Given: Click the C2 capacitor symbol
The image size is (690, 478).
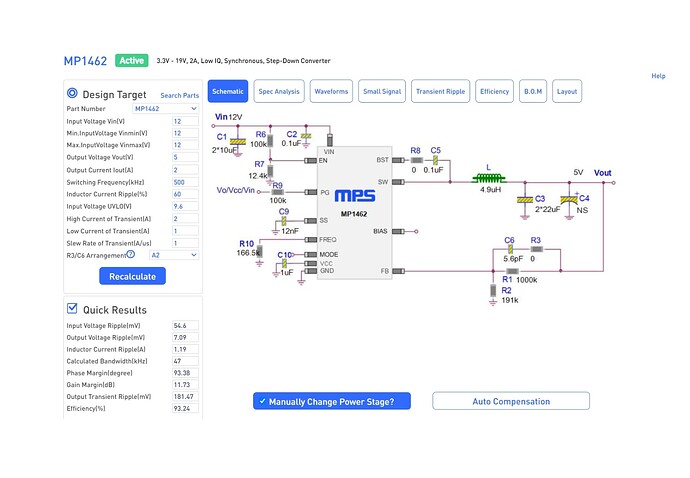Looking at the screenshot, I should [306, 136].
